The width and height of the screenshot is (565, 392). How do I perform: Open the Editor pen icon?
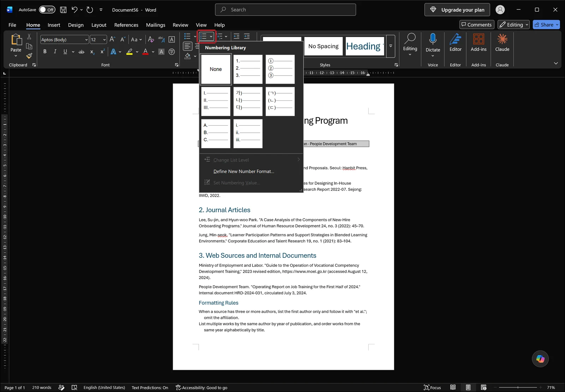[x=456, y=39]
